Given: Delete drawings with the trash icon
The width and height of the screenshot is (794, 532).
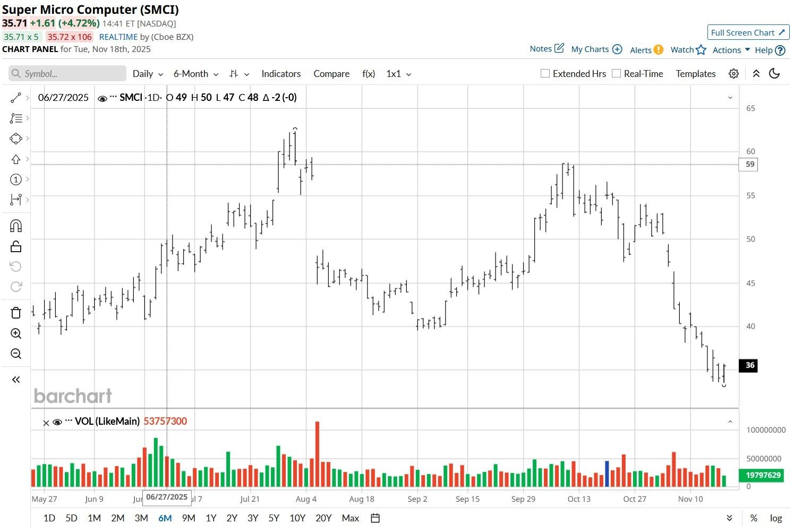Looking at the screenshot, I should 16,313.
